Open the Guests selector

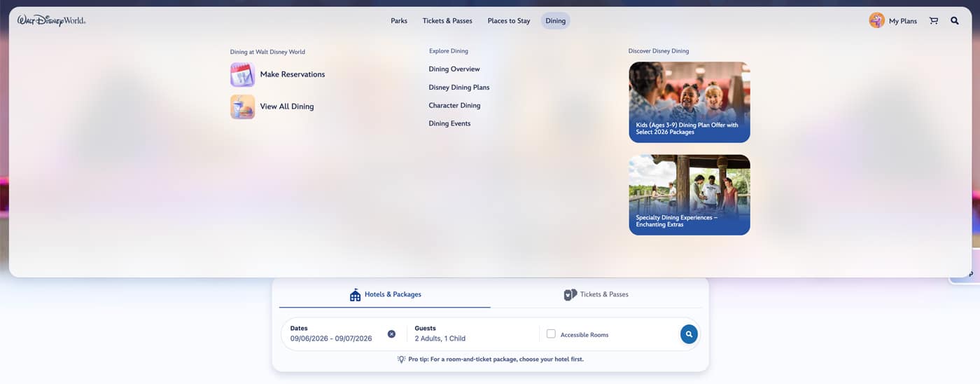pyautogui.click(x=472, y=334)
